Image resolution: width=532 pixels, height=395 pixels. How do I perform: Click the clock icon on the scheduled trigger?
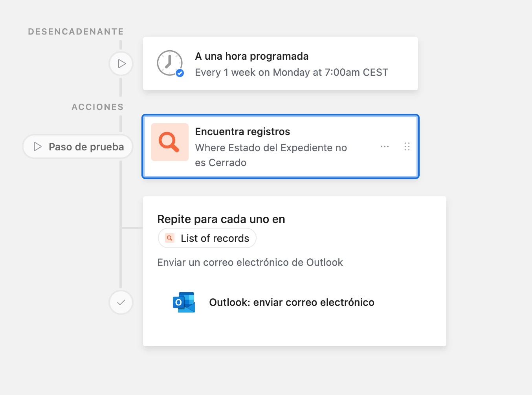pyautogui.click(x=170, y=63)
